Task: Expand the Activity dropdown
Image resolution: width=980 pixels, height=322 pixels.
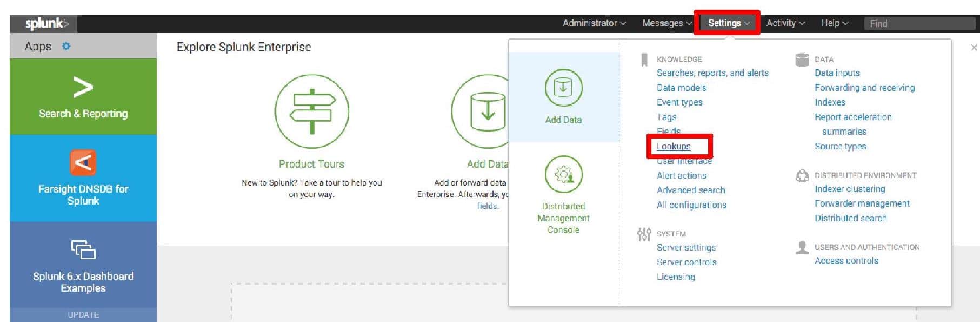Action: point(785,23)
